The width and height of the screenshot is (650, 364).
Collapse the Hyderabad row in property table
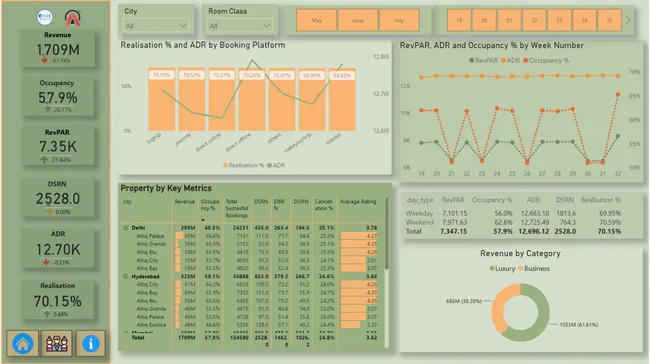click(126, 276)
